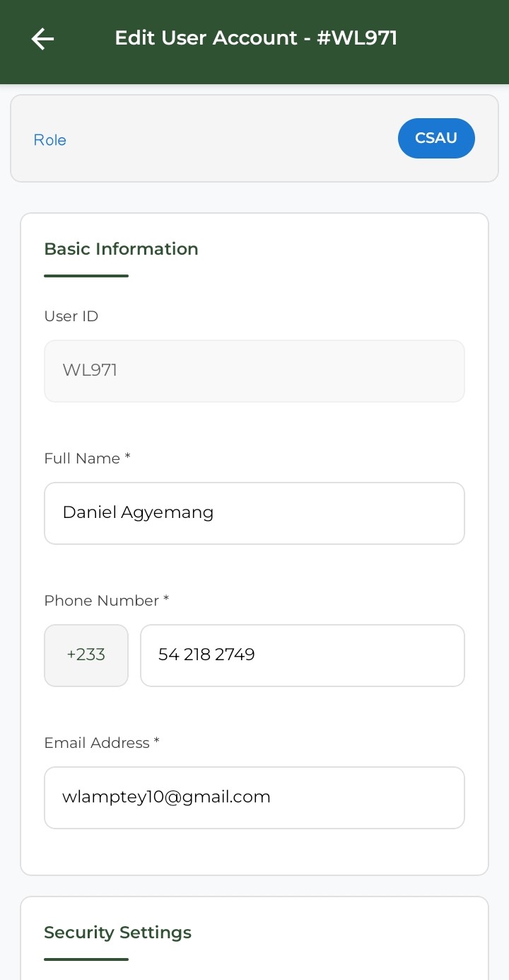This screenshot has width=509, height=980.
Task: Click the User ID label
Action: point(71,316)
